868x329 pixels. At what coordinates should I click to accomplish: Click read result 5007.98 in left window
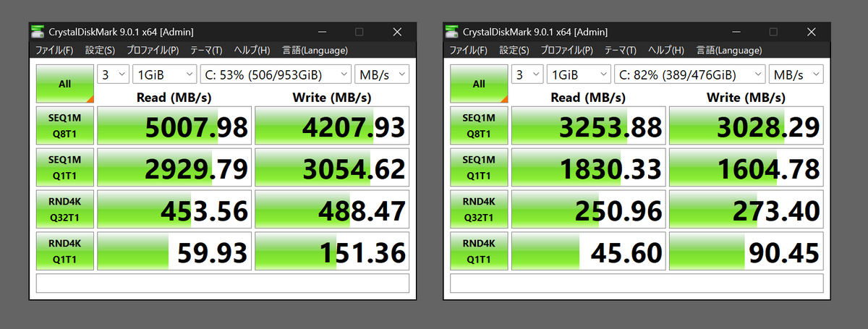(174, 127)
